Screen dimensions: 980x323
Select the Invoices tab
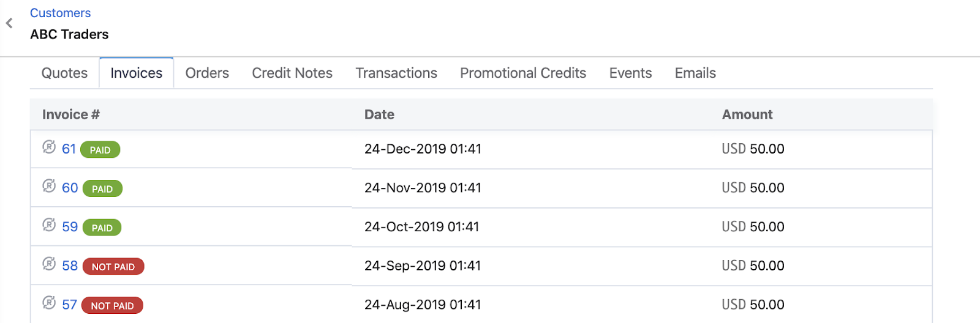(136, 73)
